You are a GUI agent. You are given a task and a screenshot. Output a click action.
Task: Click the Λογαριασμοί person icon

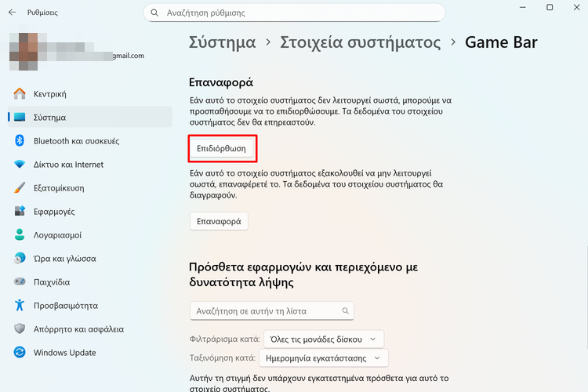tap(20, 235)
